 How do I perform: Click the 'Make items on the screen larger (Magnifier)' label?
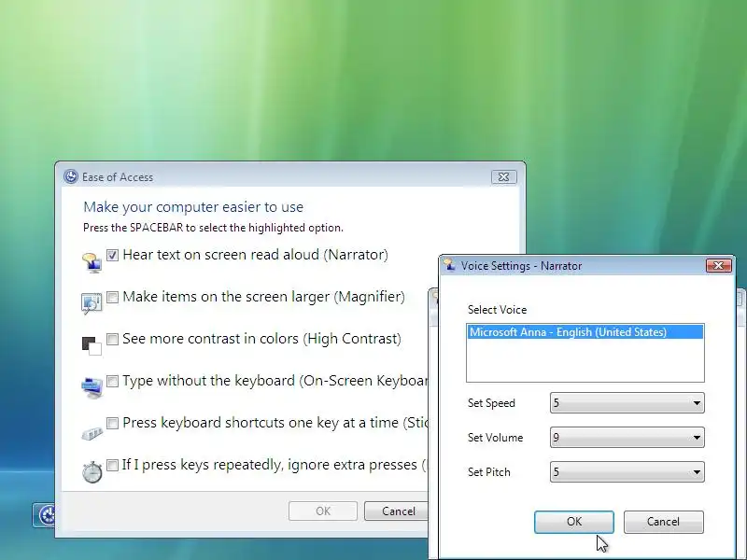[x=263, y=297]
